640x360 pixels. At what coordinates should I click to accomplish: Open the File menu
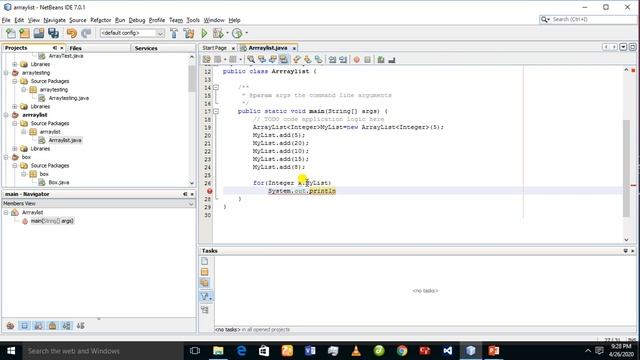pyautogui.click(x=6, y=20)
